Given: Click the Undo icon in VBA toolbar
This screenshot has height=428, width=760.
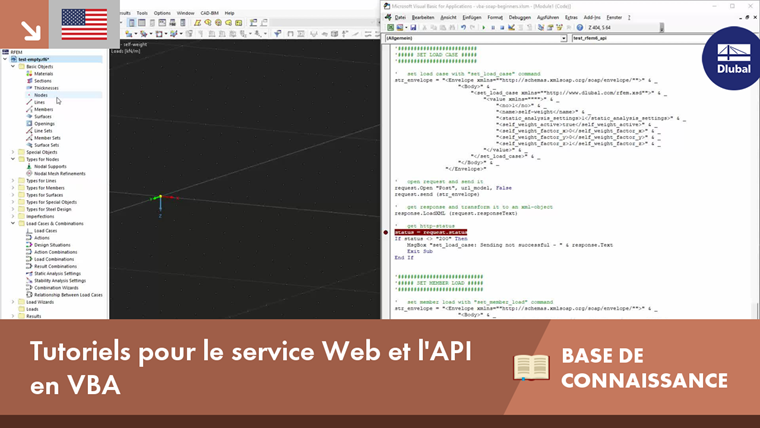Looking at the screenshot, I should (x=463, y=28).
